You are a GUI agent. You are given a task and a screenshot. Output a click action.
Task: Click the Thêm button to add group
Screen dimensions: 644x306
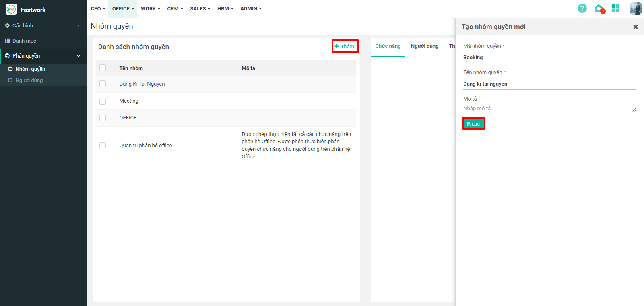coord(345,46)
